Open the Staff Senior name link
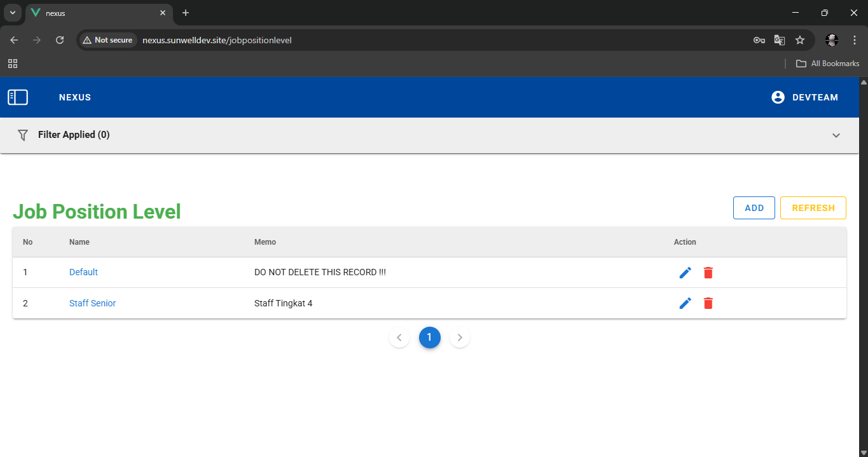Viewport: 868px width, 457px height. [x=92, y=303]
